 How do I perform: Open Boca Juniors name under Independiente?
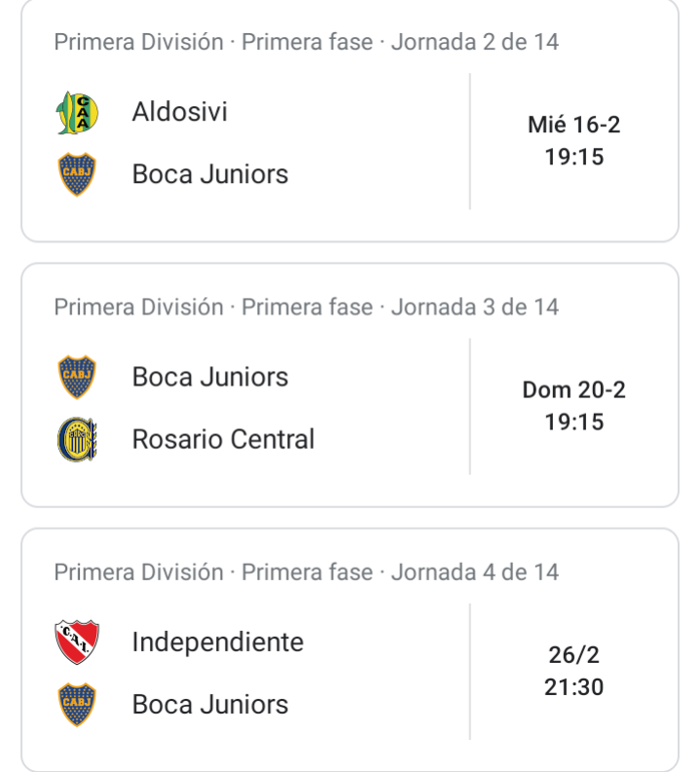pyautogui.click(x=210, y=705)
